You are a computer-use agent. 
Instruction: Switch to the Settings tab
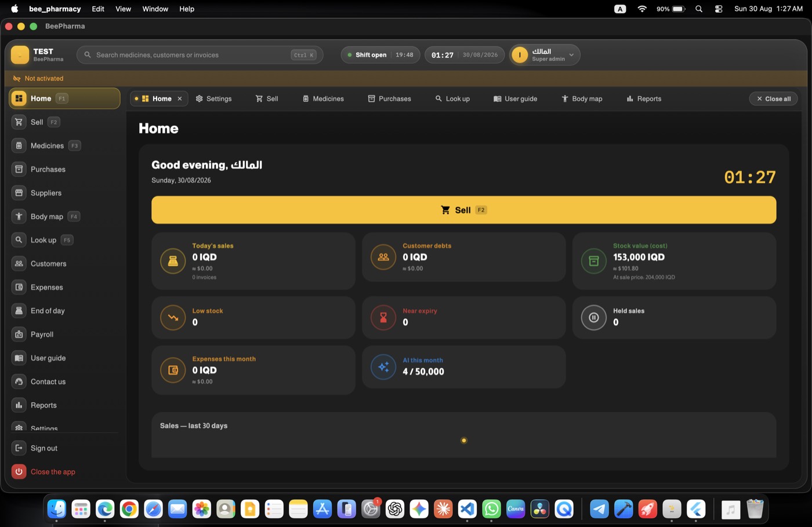213,99
